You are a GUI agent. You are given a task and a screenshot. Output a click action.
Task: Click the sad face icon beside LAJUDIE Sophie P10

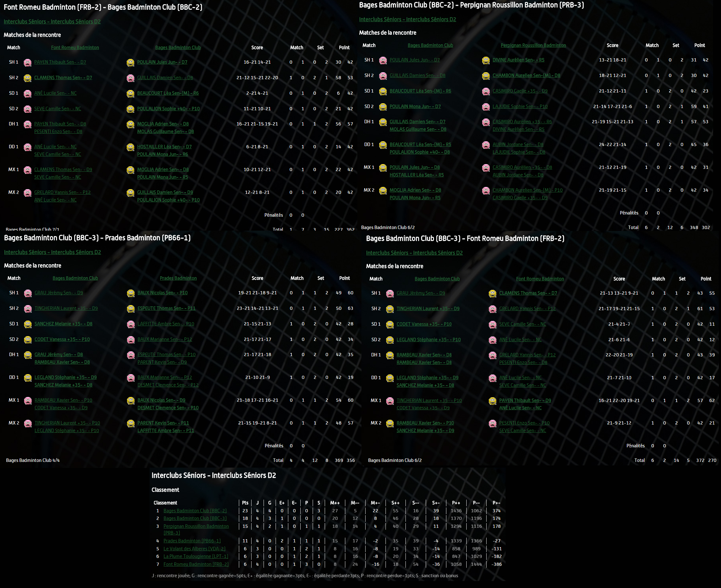486,107
